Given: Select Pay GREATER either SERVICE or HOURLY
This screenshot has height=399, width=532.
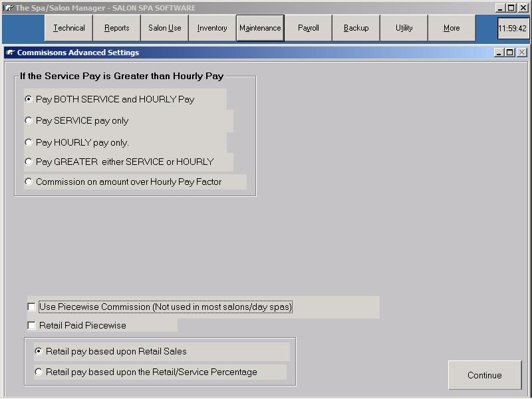Looking at the screenshot, I should pos(29,162).
